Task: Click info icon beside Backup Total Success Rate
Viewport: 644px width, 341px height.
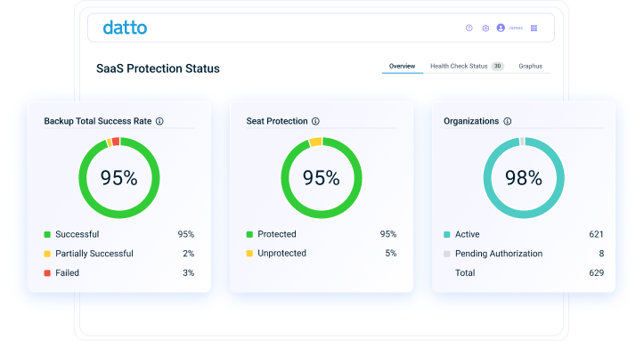Action: pos(159,121)
